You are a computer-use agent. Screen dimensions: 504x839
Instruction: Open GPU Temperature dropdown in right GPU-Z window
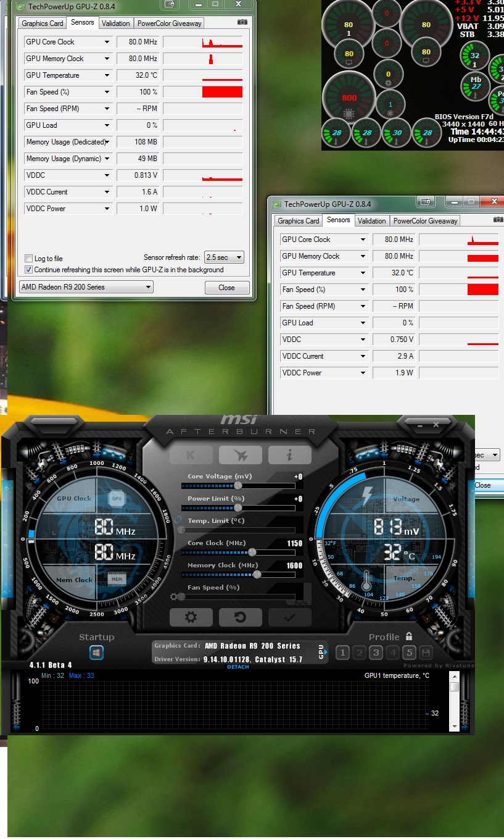(363, 273)
